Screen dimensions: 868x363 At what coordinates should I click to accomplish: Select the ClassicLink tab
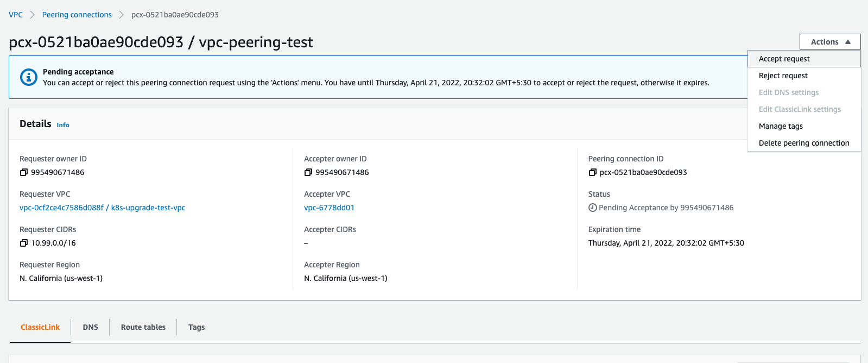pyautogui.click(x=40, y=327)
